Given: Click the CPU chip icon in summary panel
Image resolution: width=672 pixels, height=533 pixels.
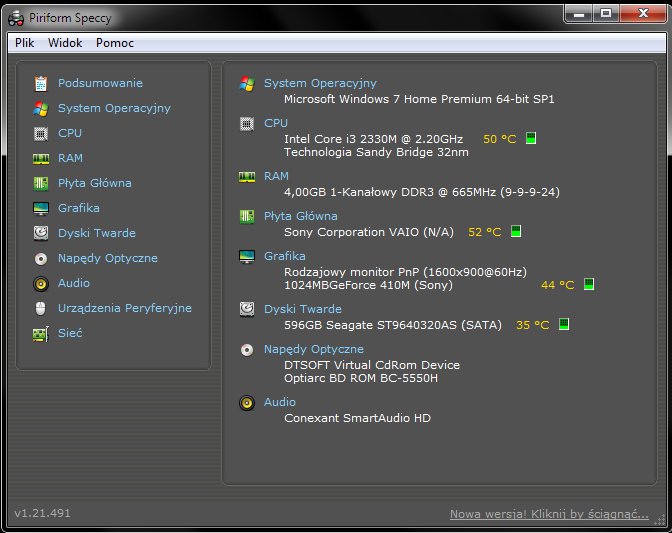Looking at the screenshot, I should tap(247, 124).
